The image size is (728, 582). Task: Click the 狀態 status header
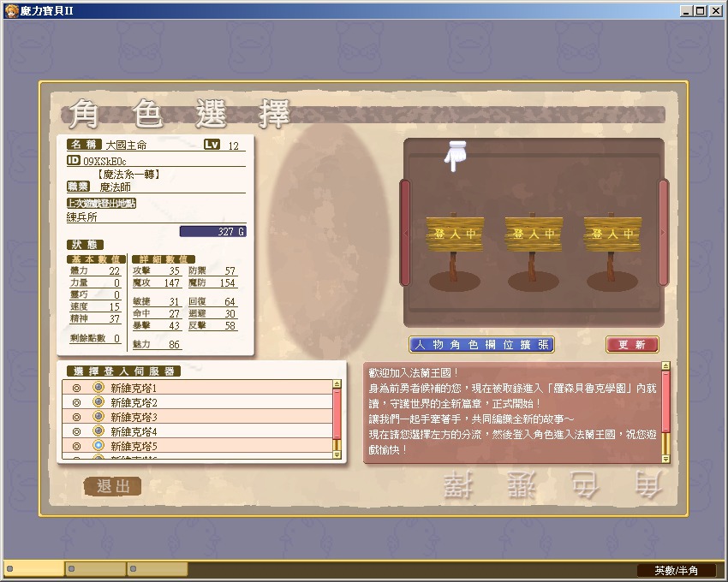click(85, 245)
